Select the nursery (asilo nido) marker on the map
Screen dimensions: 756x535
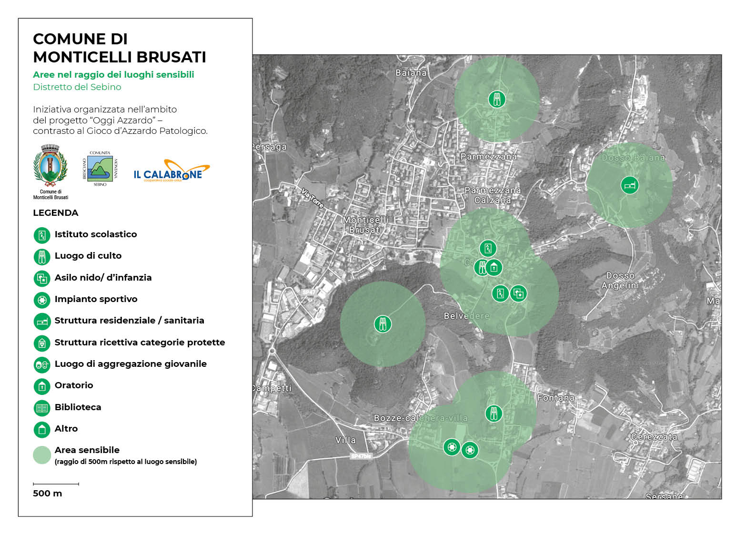point(518,293)
